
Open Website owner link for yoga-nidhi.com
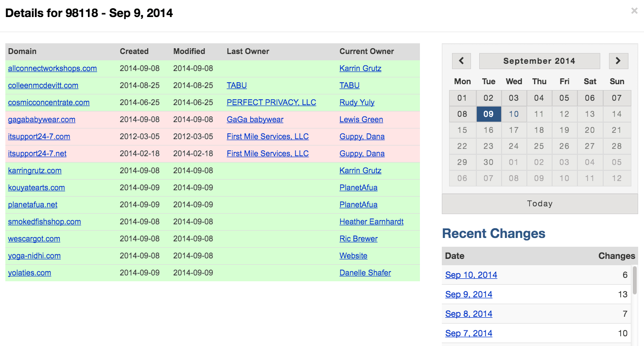click(x=353, y=255)
